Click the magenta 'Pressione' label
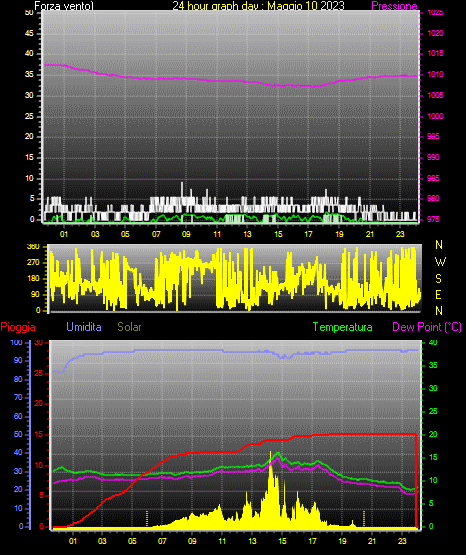Screen dimensions: 466x555 click(394, 6)
